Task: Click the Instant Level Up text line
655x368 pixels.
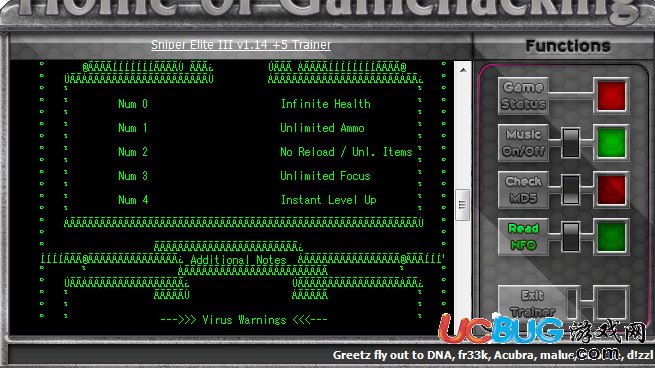Action: pyautogui.click(x=328, y=200)
